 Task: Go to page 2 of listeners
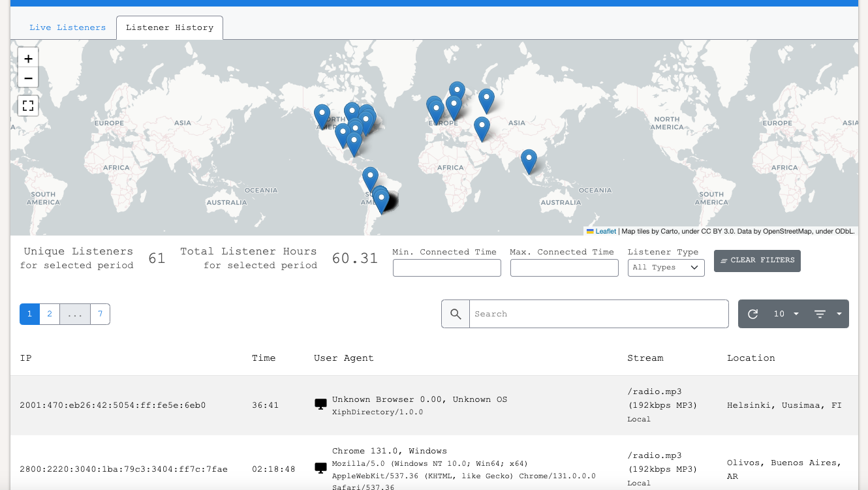(x=50, y=314)
